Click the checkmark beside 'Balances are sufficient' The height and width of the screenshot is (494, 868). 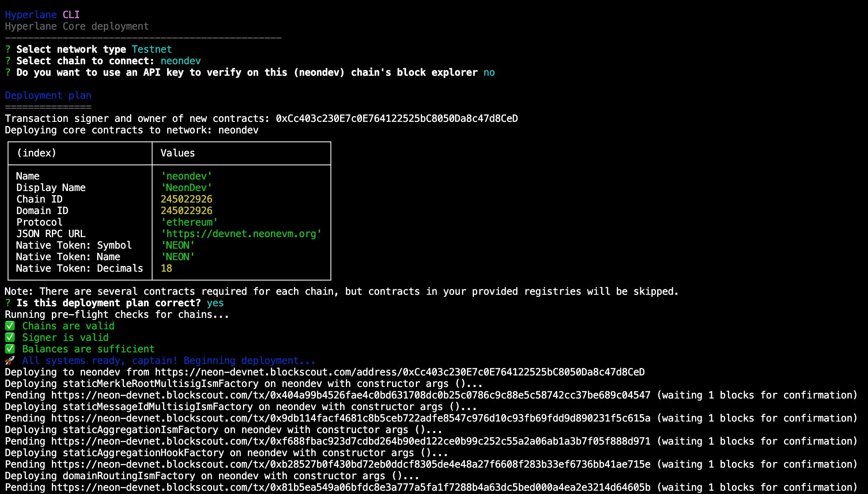10,349
